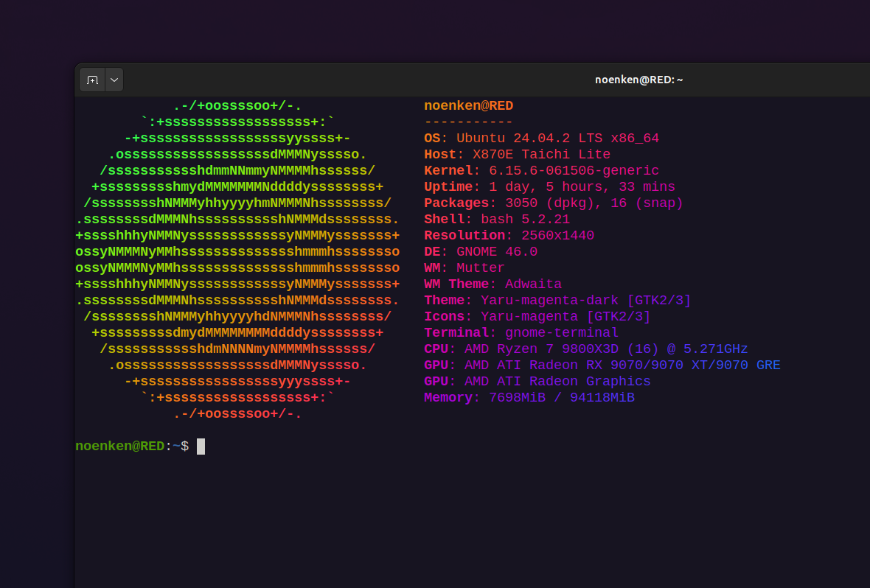The width and height of the screenshot is (870, 588).
Task: Click the WM Theme Adwaita line
Action: 493,284
